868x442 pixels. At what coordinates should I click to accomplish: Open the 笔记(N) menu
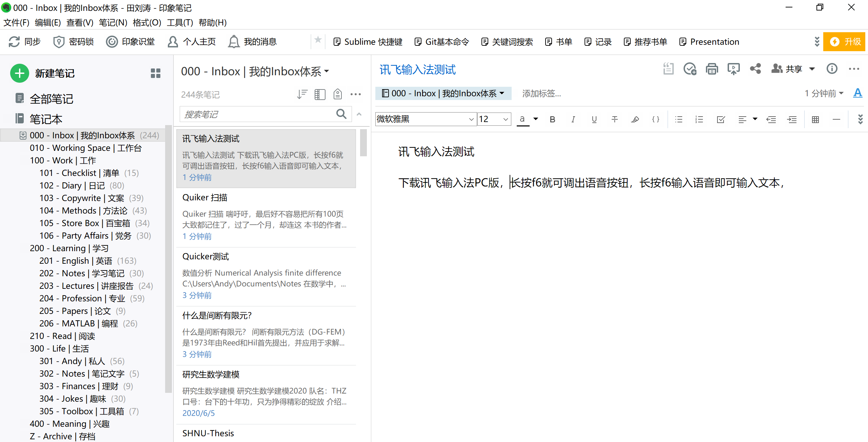(x=113, y=23)
